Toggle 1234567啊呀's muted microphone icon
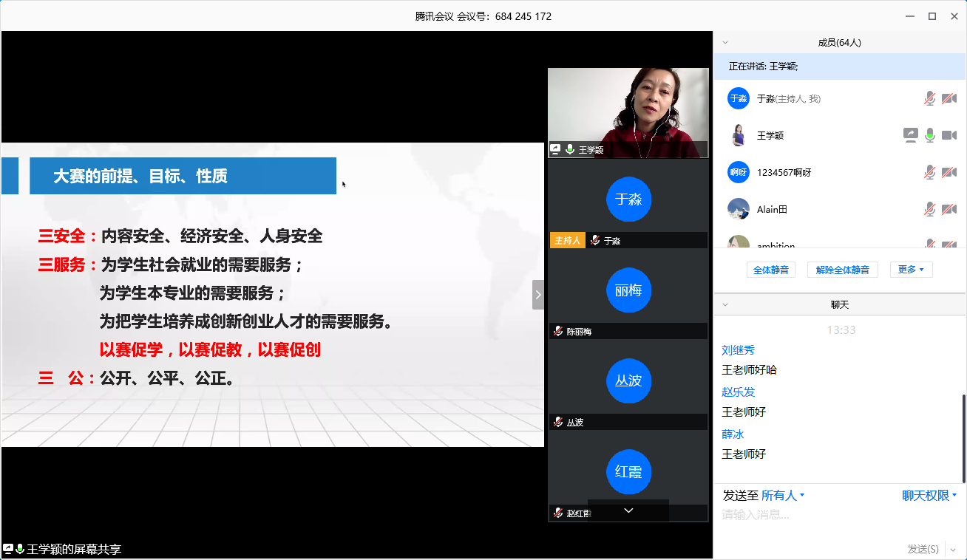 (930, 172)
